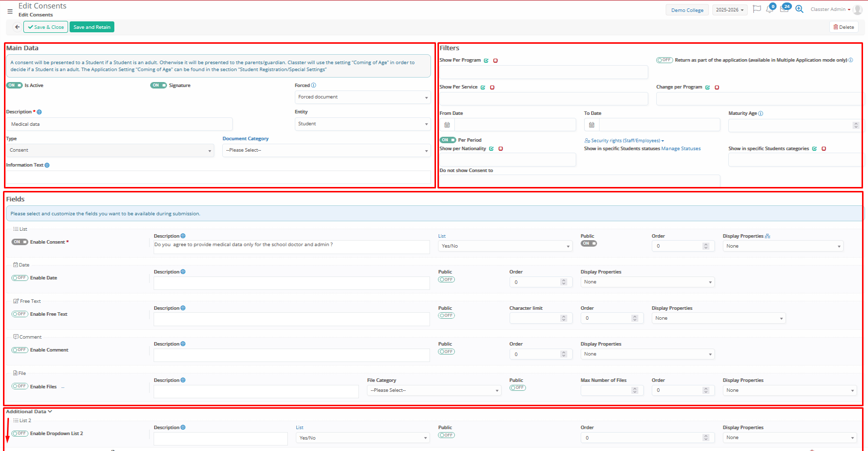Screen dimensions: 868x451
Task: Click the flag icon in header
Action: [757, 9]
